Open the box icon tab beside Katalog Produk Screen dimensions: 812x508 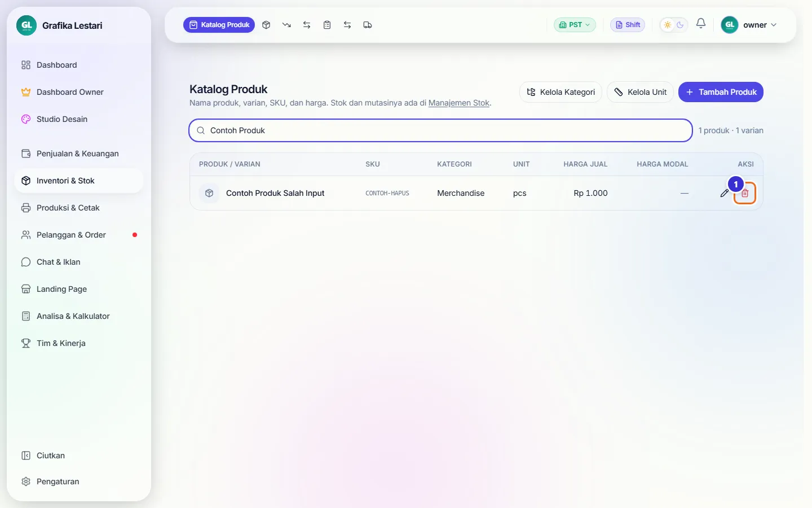pyautogui.click(x=266, y=25)
